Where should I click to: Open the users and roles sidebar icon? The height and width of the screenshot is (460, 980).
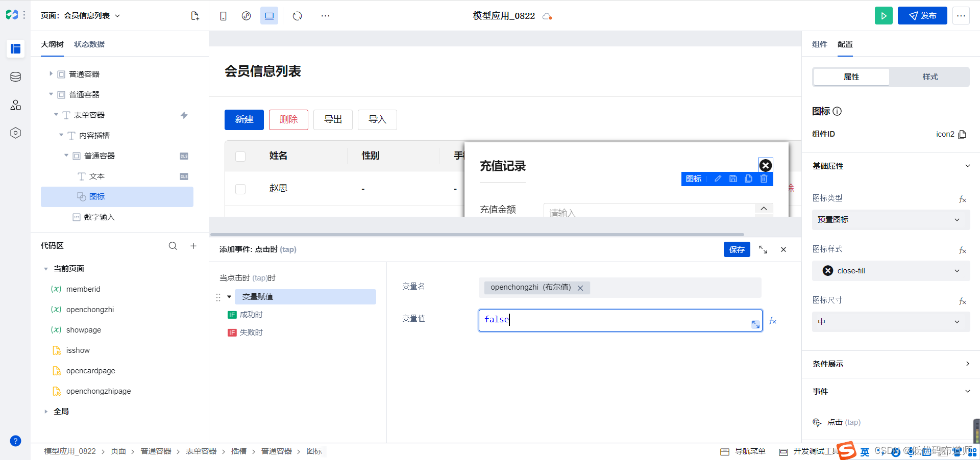click(15, 105)
